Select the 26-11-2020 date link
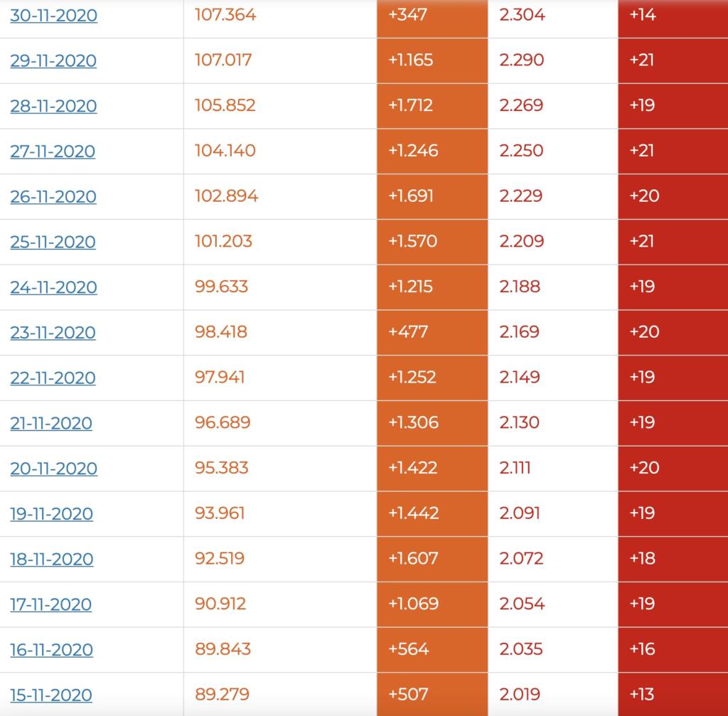 click(53, 196)
